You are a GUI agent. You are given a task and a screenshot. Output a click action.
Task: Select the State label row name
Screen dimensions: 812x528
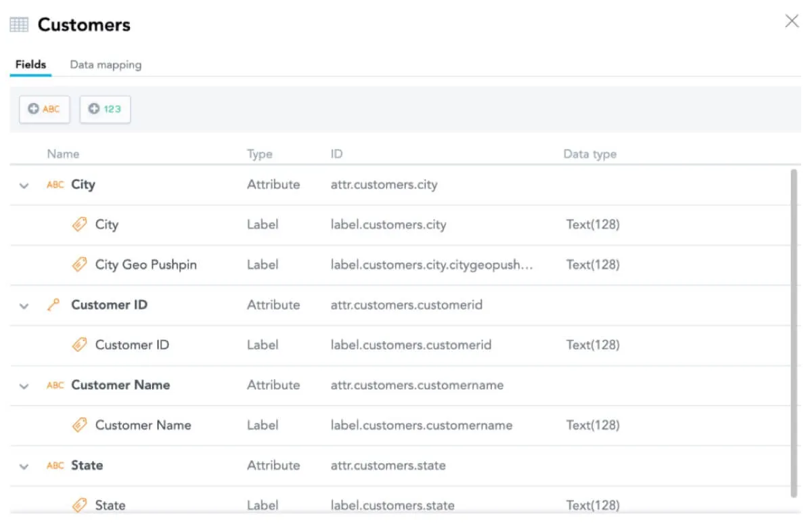(x=110, y=505)
